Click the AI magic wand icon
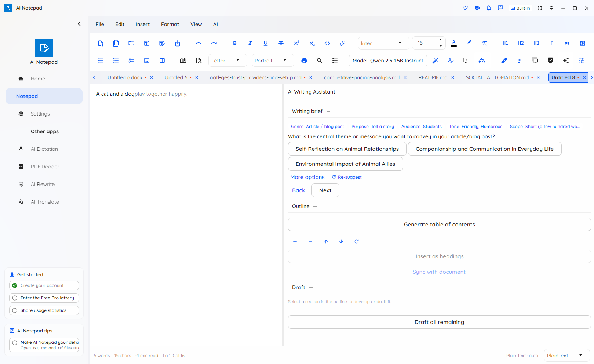This screenshot has height=364, width=594. pos(436,61)
